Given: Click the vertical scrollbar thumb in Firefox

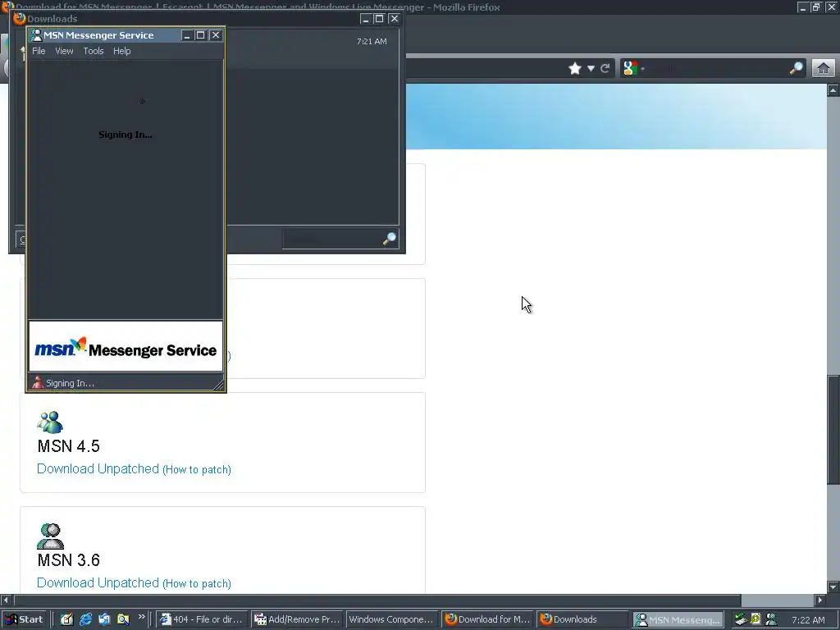Looking at the screenshot, I should tap(833, 428).
